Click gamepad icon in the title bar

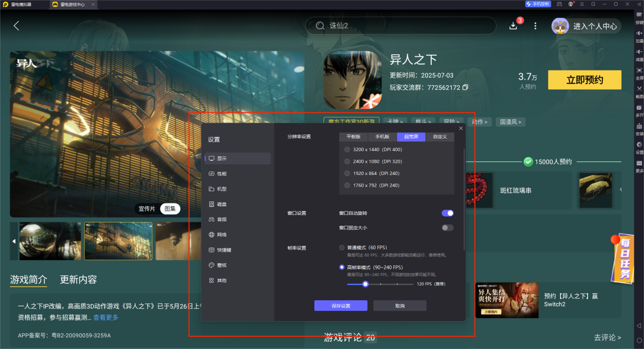[559, 4]
